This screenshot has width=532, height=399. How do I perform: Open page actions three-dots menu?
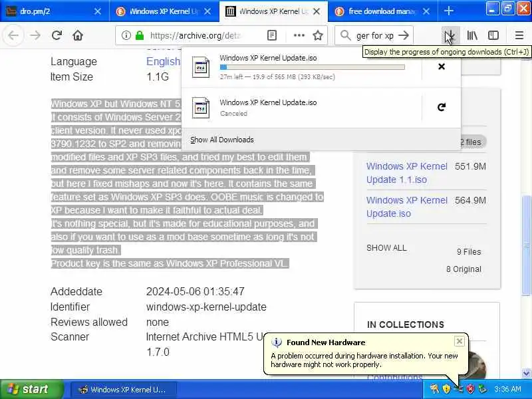(299, 35)
